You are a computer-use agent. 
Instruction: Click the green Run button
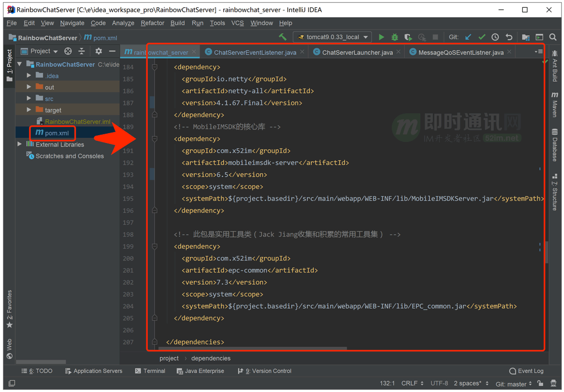381,37
